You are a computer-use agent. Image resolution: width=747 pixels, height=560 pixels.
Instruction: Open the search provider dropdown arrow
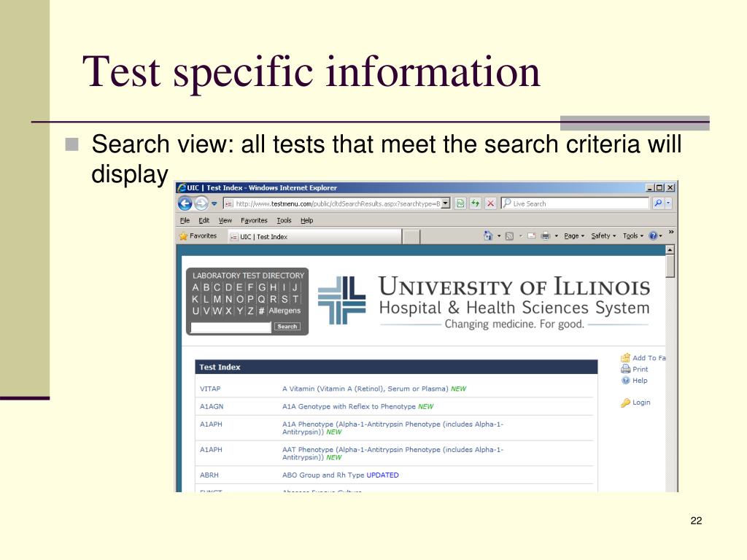[x=668, y=203]
